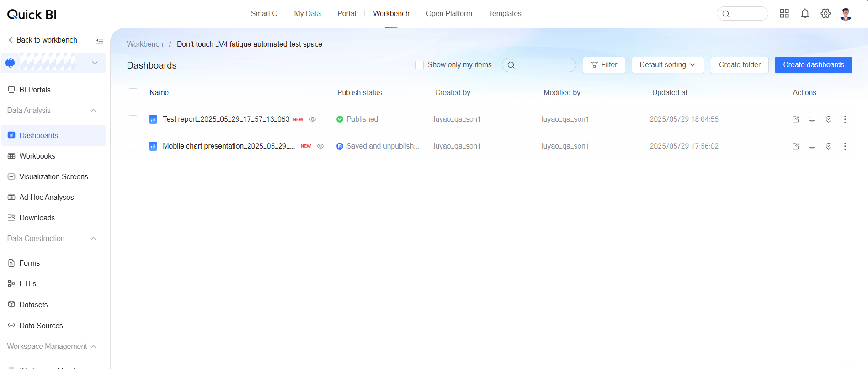The image size is (868, 369).
Task: Open the Open Platform tab
Action: point(449,14)
